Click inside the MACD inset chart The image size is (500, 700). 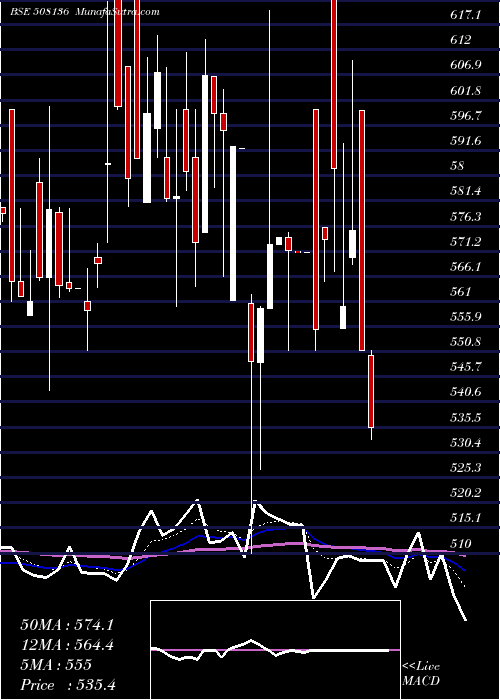275,650
